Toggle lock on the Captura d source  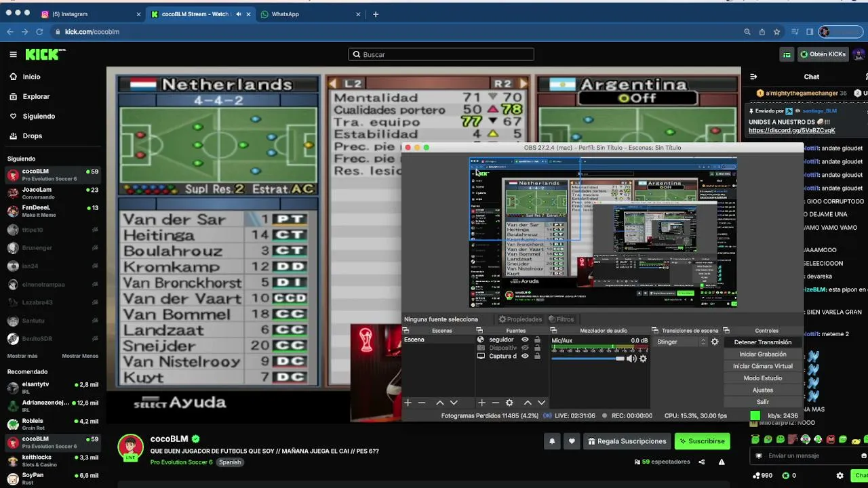point(537,356)
